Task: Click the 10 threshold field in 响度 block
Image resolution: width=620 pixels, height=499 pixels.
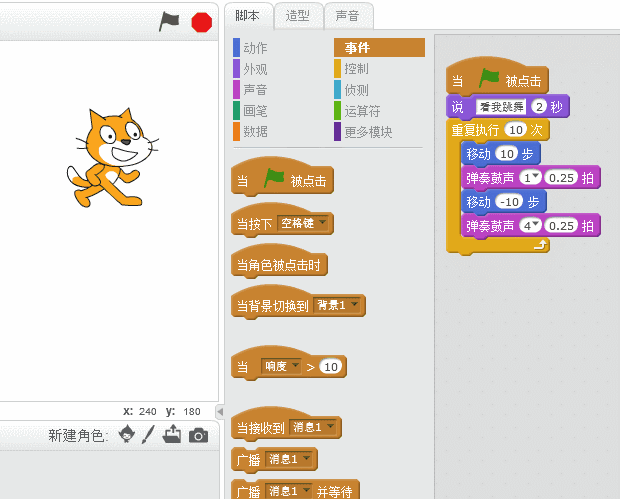Action: pos(331,367)
